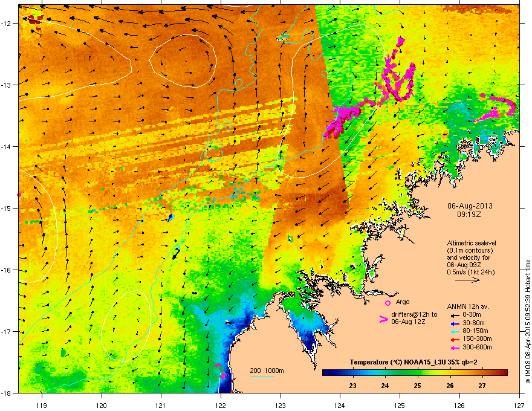The width and height of the screenshot is (532, 411).
Task: Click the text (0.1m contours)
Action: click(470, 251)
